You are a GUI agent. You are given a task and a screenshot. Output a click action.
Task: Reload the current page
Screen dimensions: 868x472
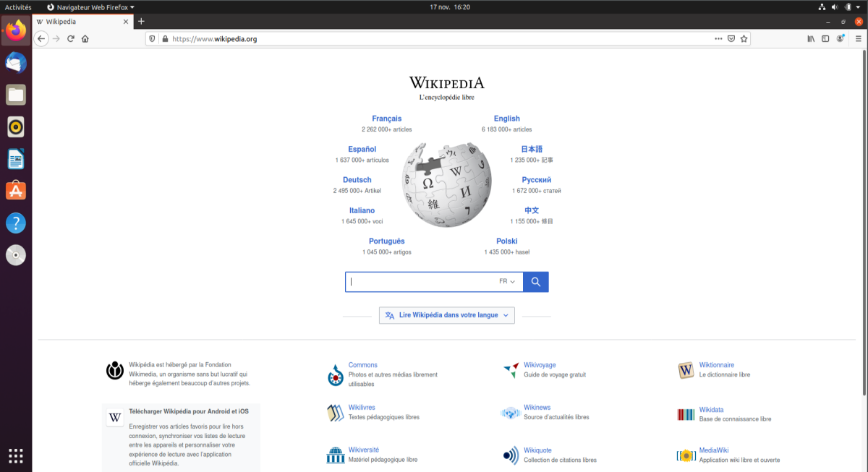click(71, 39)
